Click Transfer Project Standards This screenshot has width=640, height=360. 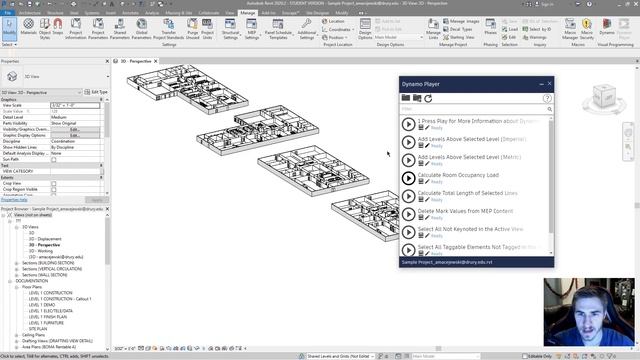(x=169, y=29)
